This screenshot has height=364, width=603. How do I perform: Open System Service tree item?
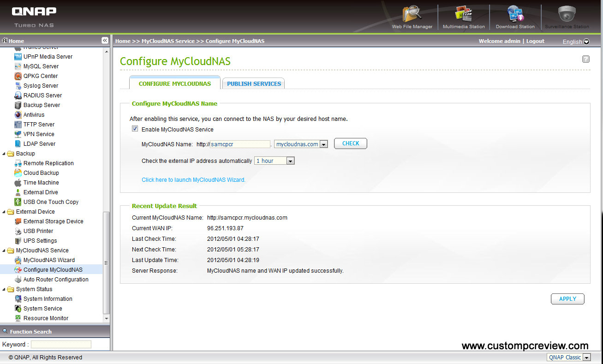pos(43,309)
